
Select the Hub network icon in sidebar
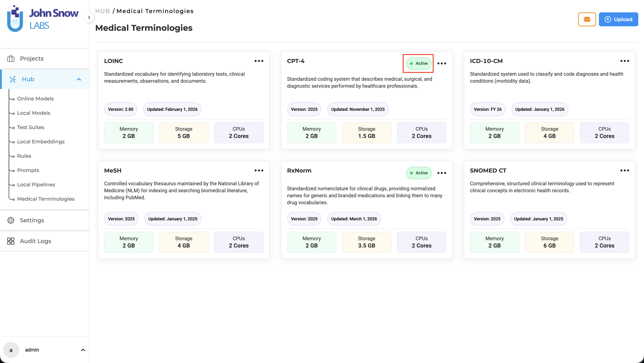pyautogui.click(x=13, y=79)
